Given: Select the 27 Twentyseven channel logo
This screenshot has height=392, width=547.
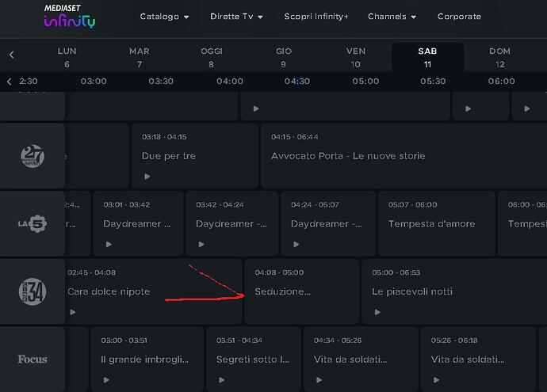Looking at the screenshot, I should pyautogui.click(x=33, y=156).
